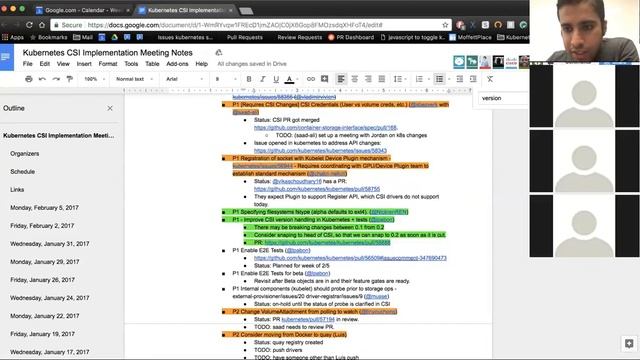Click the browser address bar
This screenshot has height=360, width=640.
252,25
